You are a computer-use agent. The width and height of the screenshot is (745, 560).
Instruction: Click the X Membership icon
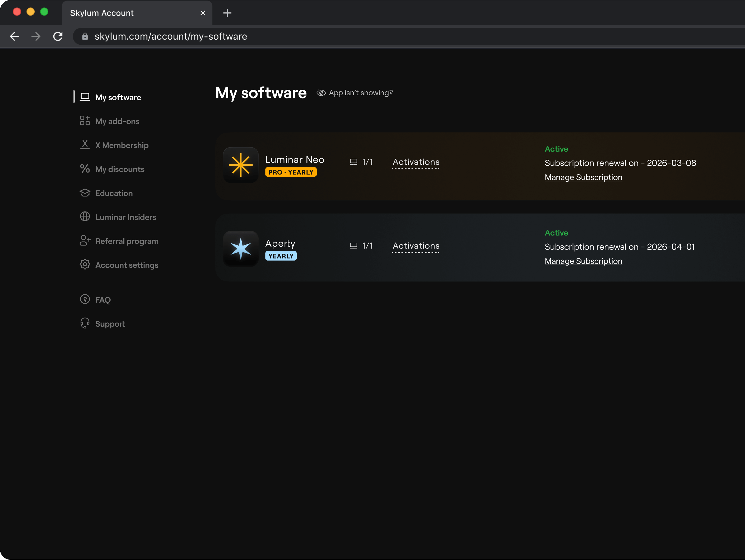click(x=85, y=144)
